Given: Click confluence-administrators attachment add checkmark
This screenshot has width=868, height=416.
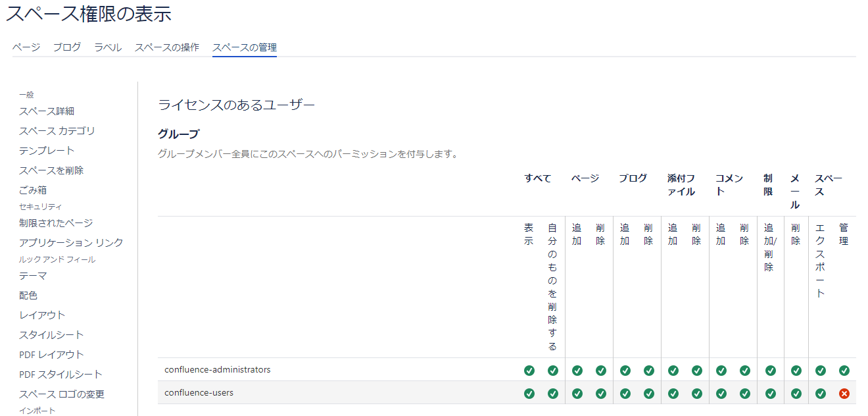Looking at the screenshot, I should coord(673,371).
